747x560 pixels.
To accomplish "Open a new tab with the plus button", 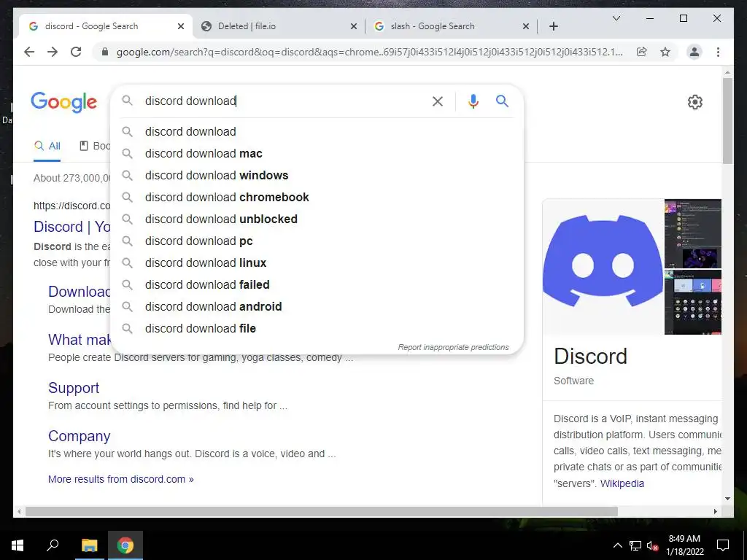I will coord(554,26).
